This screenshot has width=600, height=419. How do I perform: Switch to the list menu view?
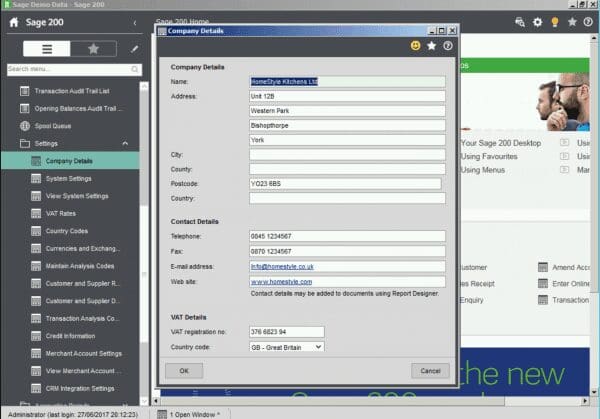(47, 49)
